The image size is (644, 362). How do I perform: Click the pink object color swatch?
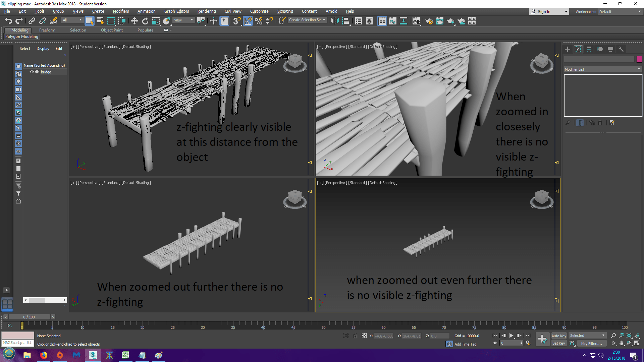coord(639,59)
